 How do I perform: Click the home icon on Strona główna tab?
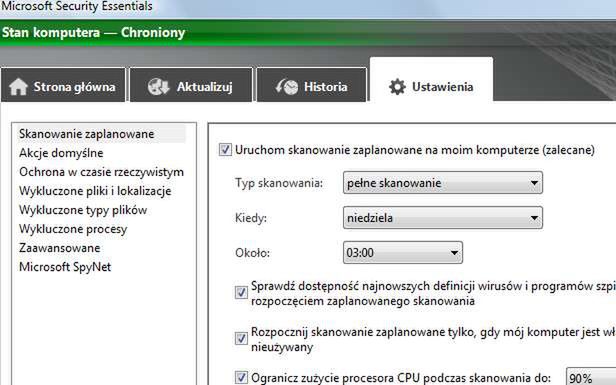(18, 86)
